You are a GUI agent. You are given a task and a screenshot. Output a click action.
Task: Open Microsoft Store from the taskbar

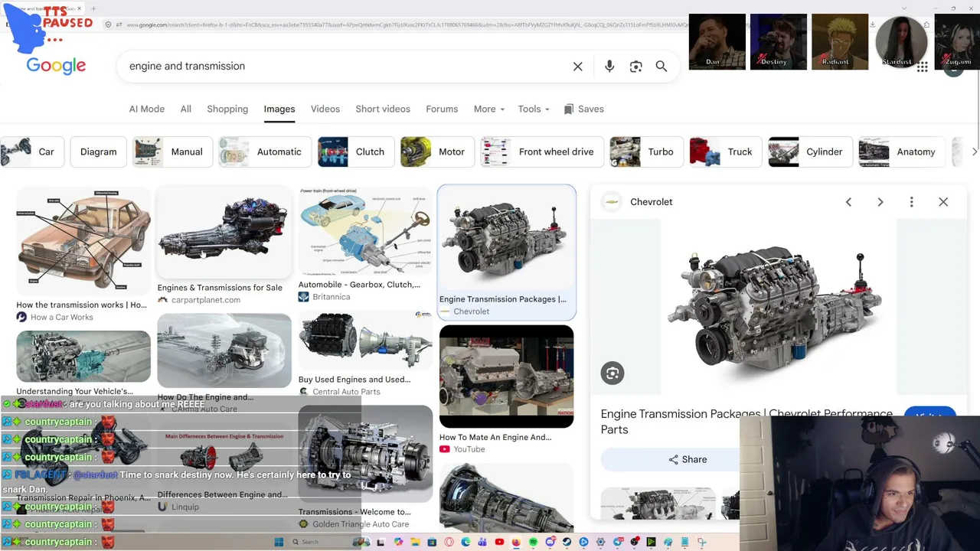click(432, 542)
